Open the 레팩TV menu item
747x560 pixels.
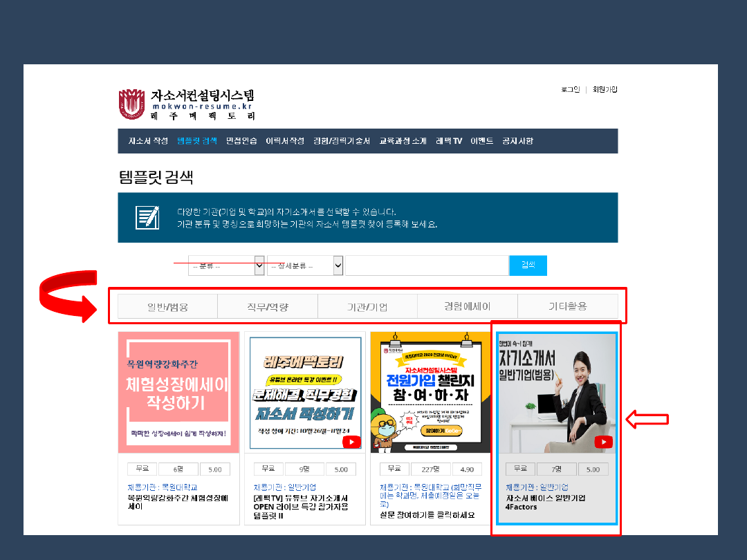click(x=448, y=141)
